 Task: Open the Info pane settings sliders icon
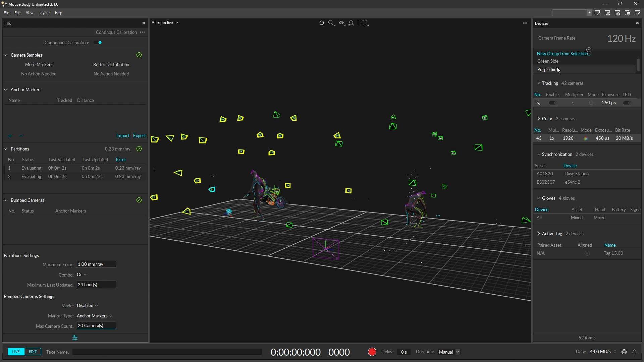(75, 338)
